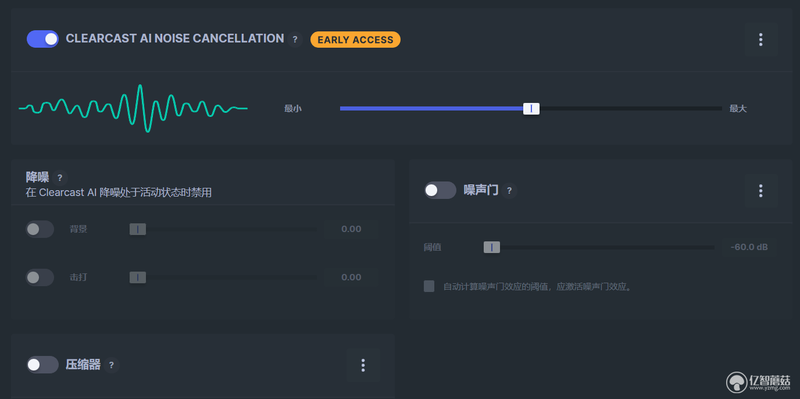
Task: Click the 阈值 threshold slider handle
Action: 492,247
